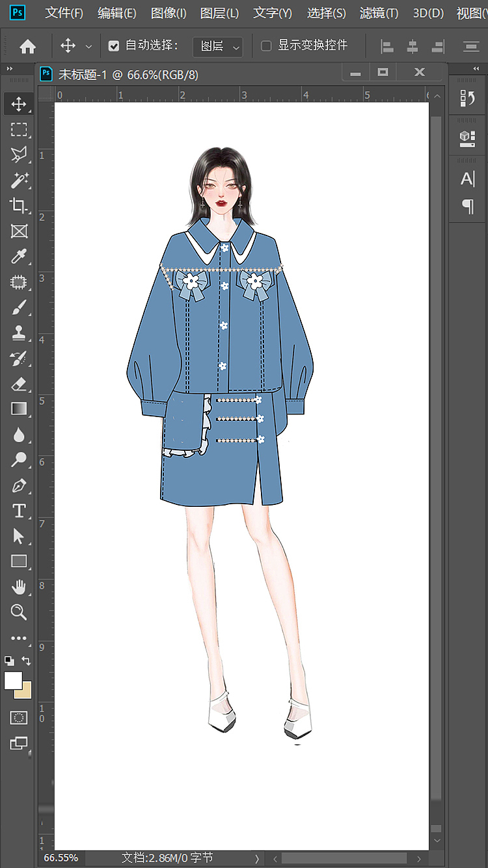Expand the toolbox panel double arrows
488x868 pixels.
10,69
